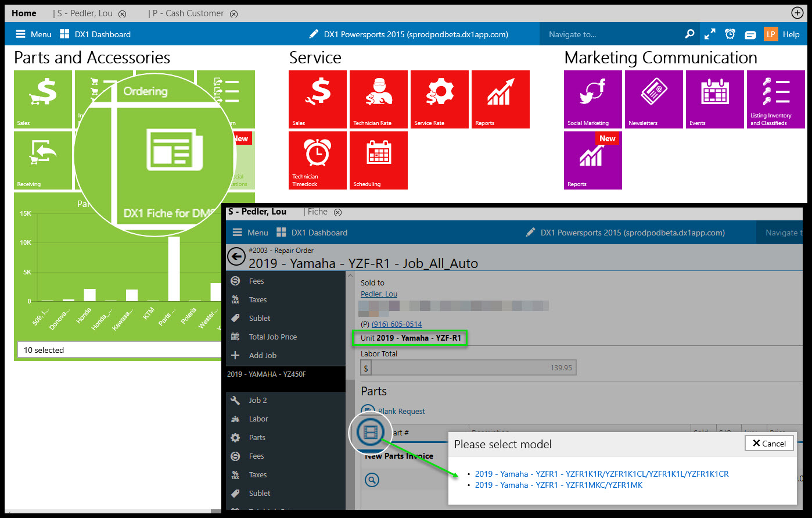Switch to the S - Pedler, Lou tab at top
The image size is (812, 518).
(x=85, y=13)
